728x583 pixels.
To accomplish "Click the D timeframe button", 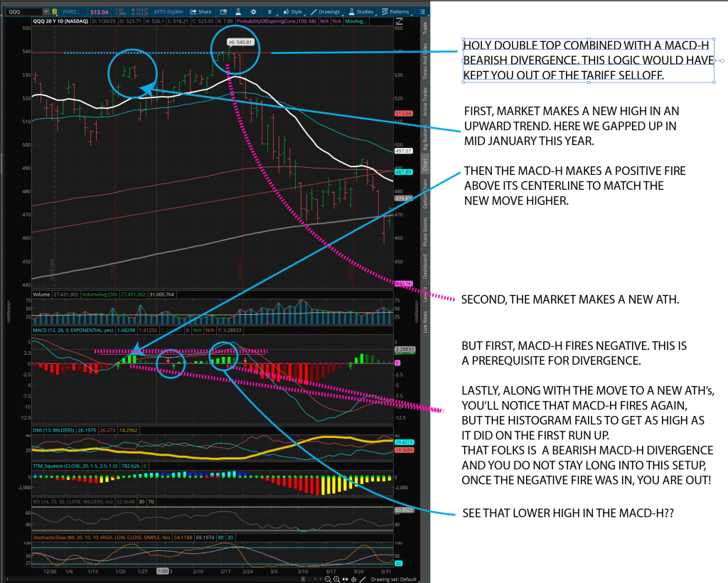I will pos(269,12).
